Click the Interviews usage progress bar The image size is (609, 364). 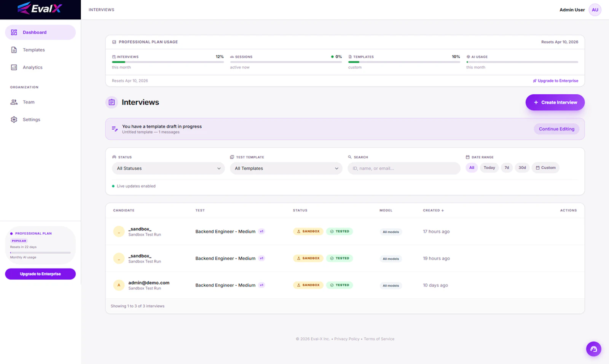tap(168, 62)
